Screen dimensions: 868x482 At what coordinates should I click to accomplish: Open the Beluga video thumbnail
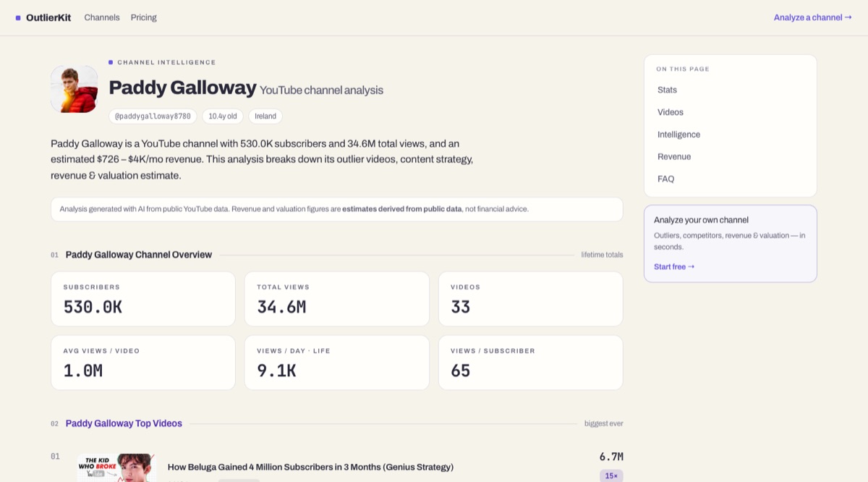pos(116,468)
